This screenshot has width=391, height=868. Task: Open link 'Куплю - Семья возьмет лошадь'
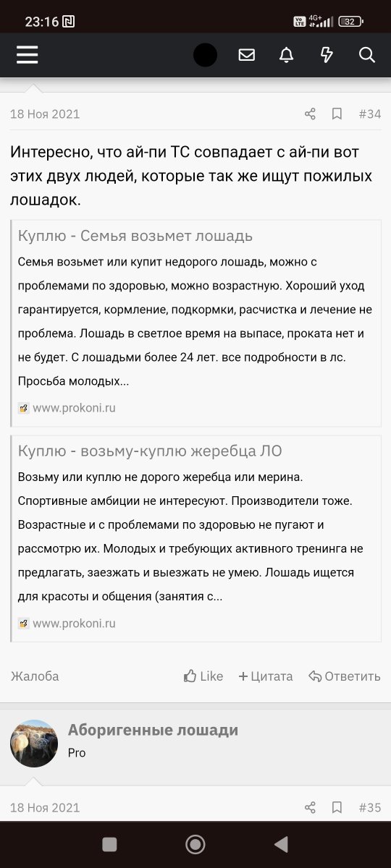pos(135,236)
